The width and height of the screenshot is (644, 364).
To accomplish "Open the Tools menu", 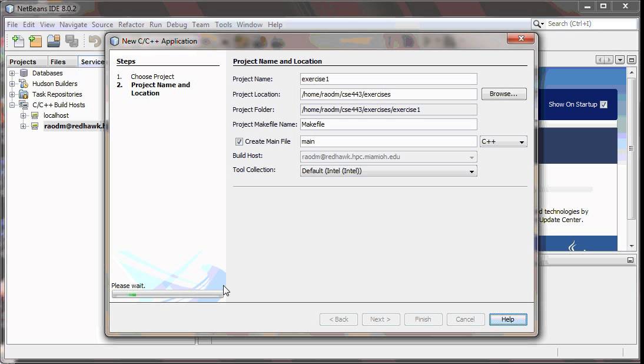I will tap(223, 25).
